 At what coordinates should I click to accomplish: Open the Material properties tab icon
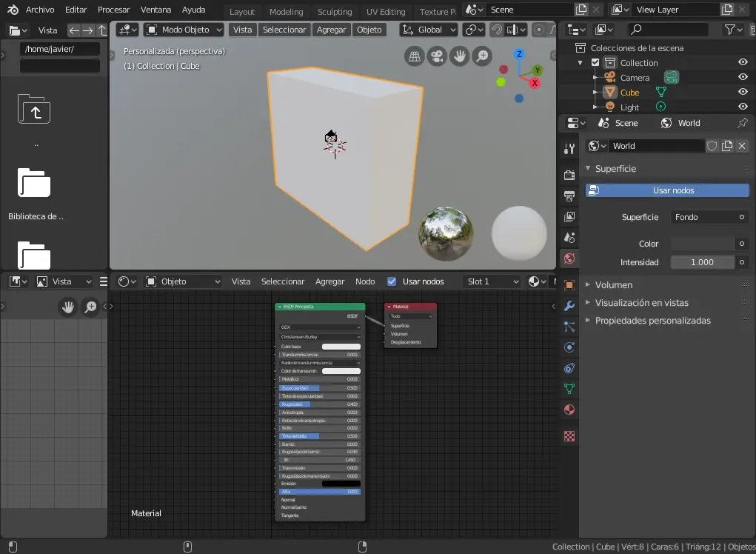pos(569,410)
